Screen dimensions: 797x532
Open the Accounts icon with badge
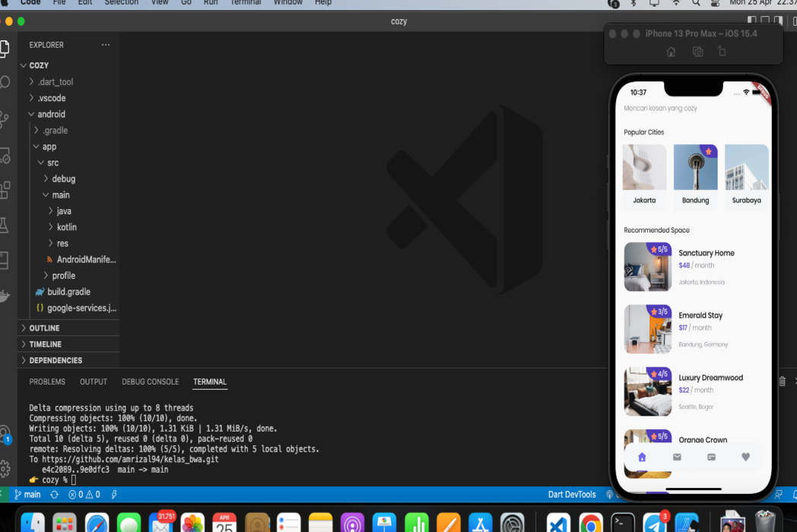[x=5, y=434]
